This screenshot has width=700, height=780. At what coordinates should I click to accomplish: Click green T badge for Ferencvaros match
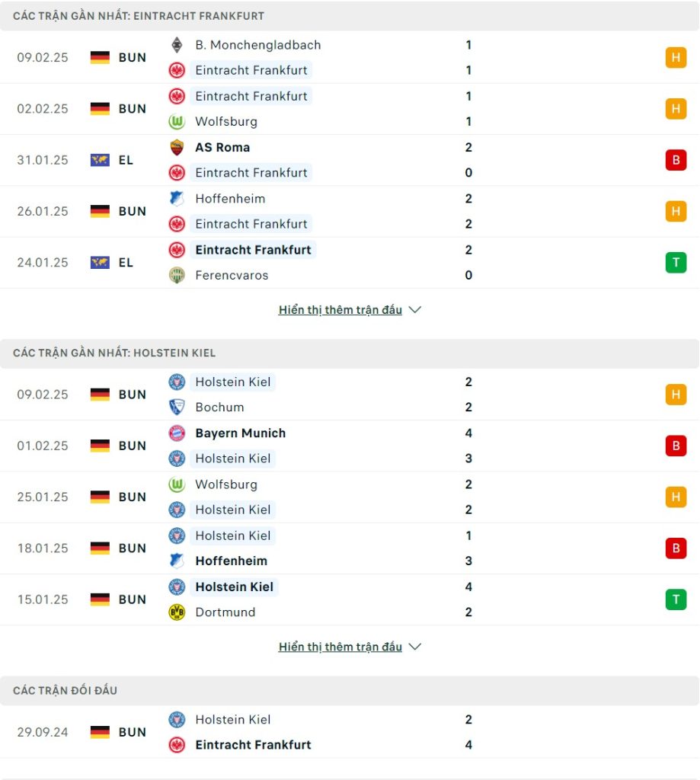tap(676, 263)
